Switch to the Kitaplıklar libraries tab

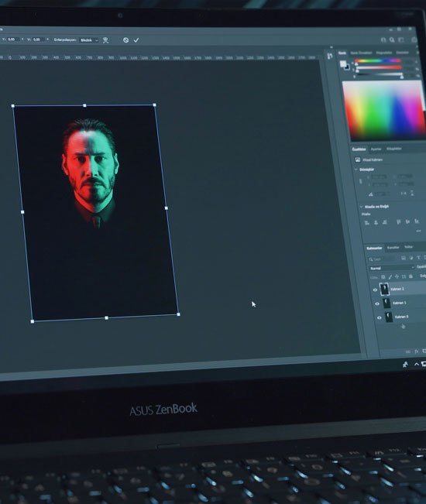[x=393, y=149]
